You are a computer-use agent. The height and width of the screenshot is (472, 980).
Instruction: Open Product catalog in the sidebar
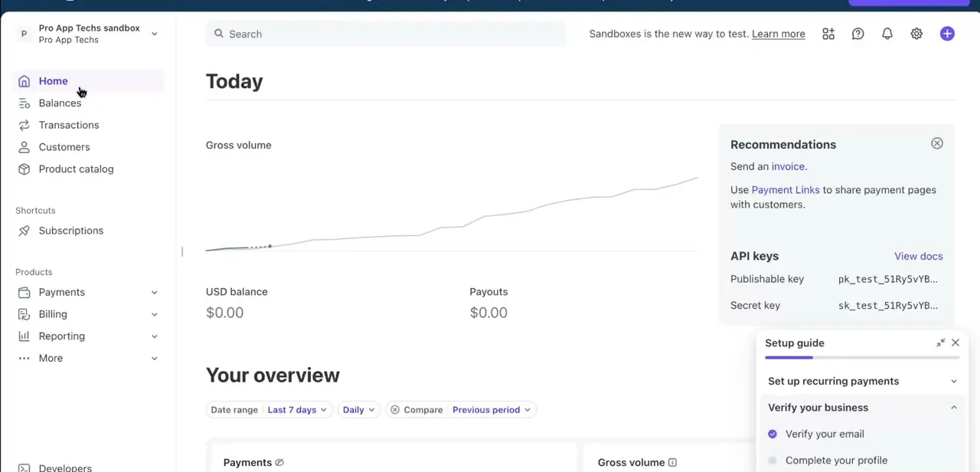pos(76,169)
